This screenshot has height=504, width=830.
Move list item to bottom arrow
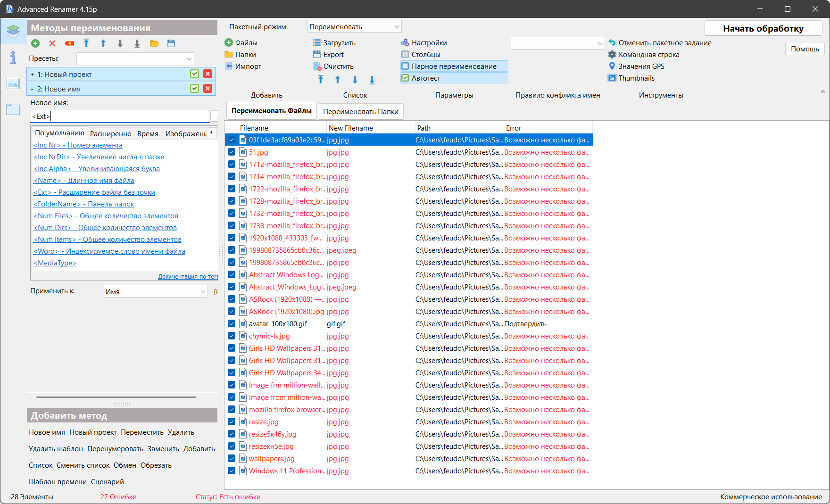(372, 80)
